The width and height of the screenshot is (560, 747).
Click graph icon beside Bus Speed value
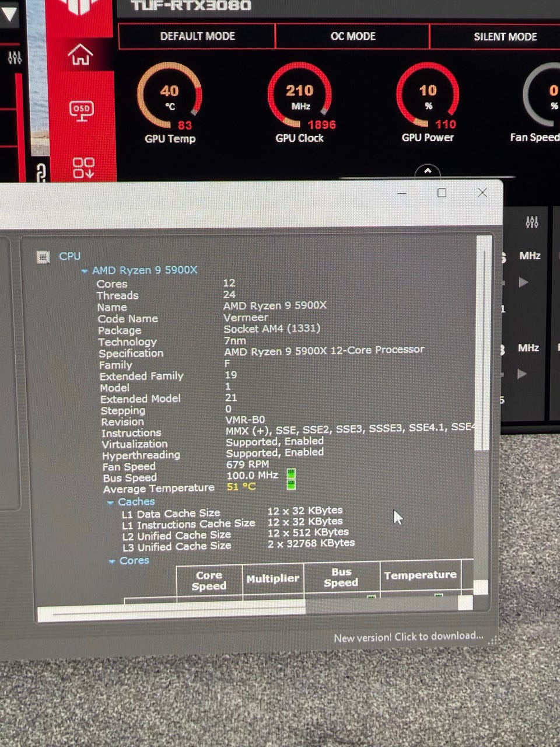pyautogui.click(x=291, y=472)
